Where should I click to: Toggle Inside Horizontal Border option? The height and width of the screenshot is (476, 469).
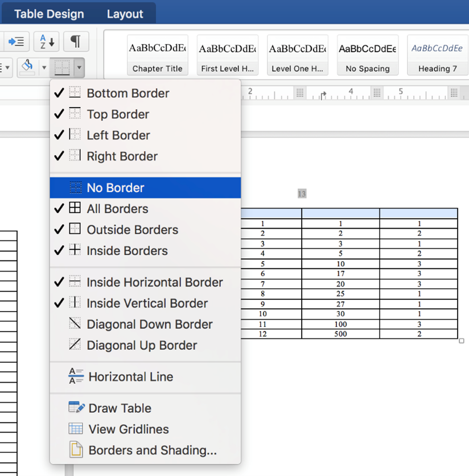pos(145,282)
